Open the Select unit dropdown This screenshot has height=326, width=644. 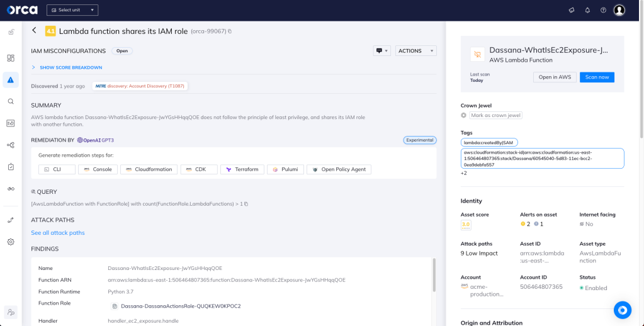point(72,10)
